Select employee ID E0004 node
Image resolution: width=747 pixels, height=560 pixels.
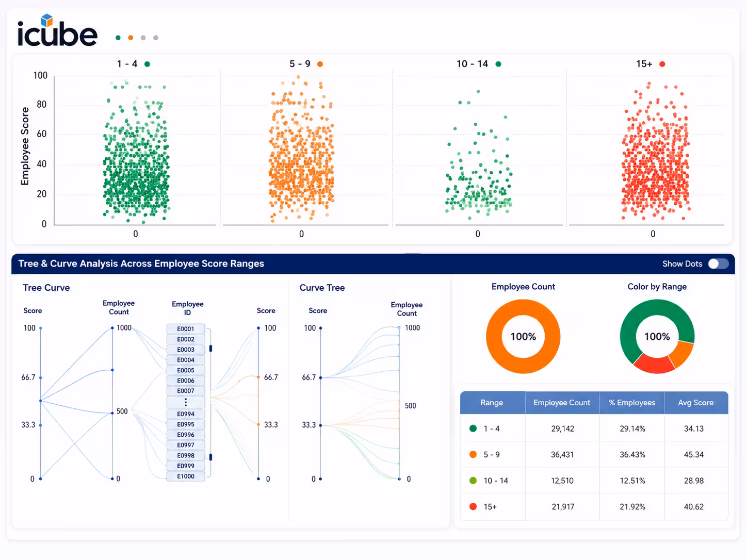[x=186, y=360]
